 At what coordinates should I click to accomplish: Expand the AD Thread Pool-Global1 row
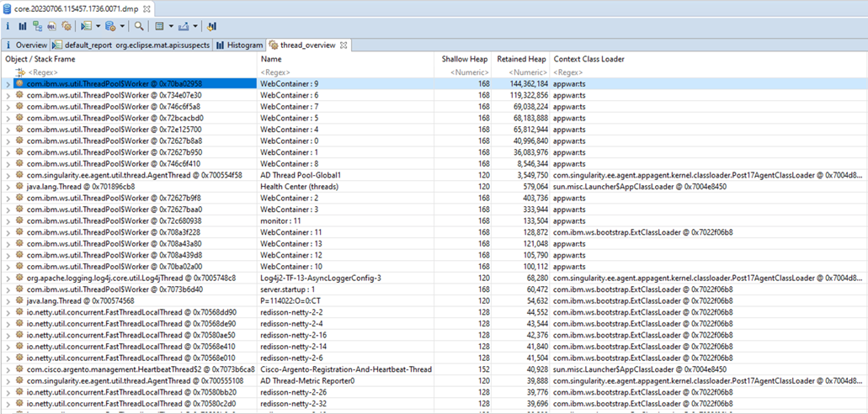[8, 175]
